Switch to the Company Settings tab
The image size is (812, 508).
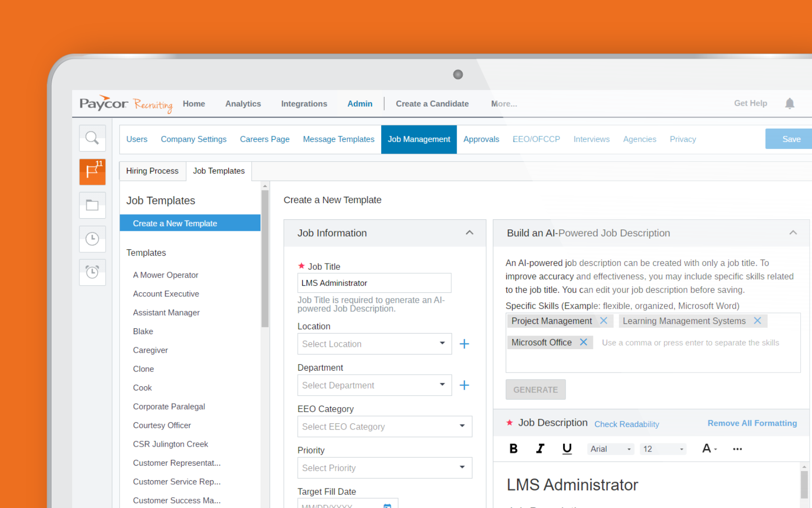(194, 139)
